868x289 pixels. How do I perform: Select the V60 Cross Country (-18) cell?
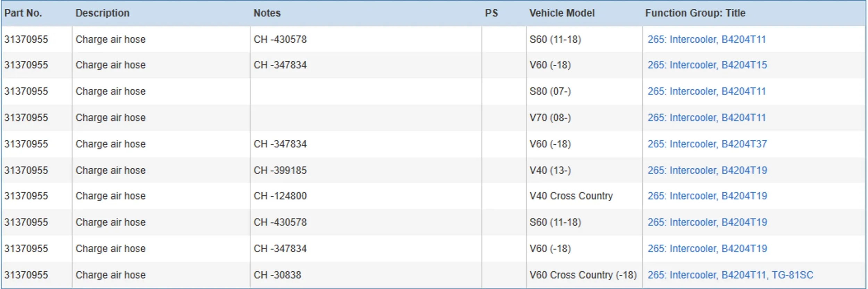pos(583,275)
